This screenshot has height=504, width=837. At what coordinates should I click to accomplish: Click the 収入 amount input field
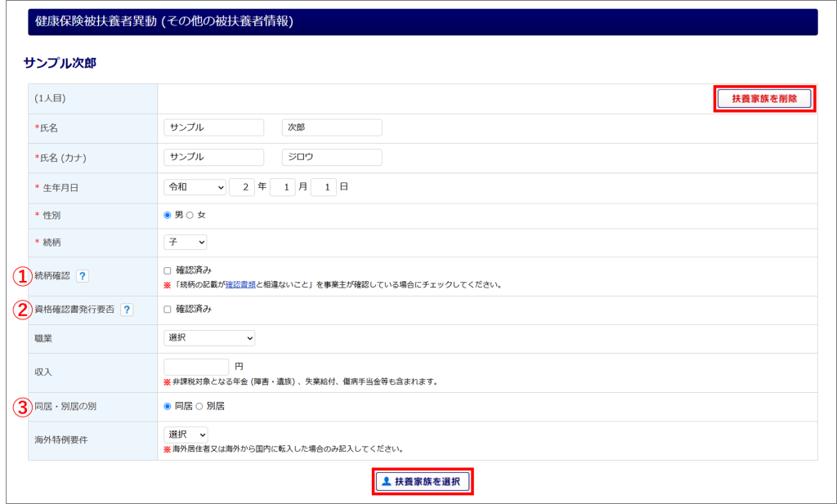(196, 367)
